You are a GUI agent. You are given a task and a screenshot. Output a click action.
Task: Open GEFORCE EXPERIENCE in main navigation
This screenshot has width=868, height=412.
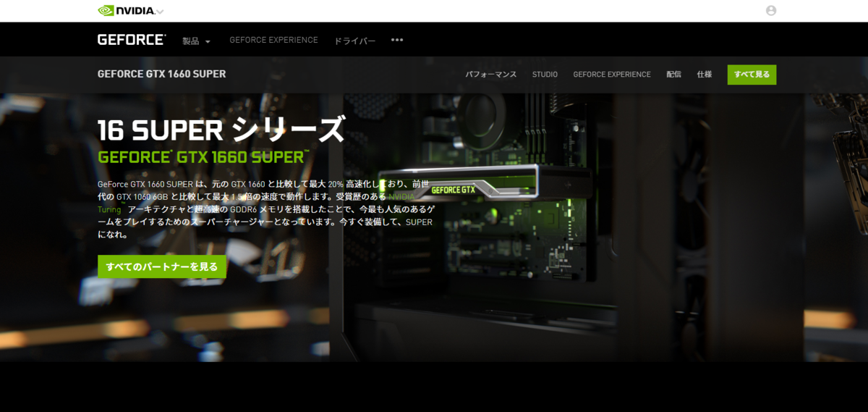click(x=273, y=40)
